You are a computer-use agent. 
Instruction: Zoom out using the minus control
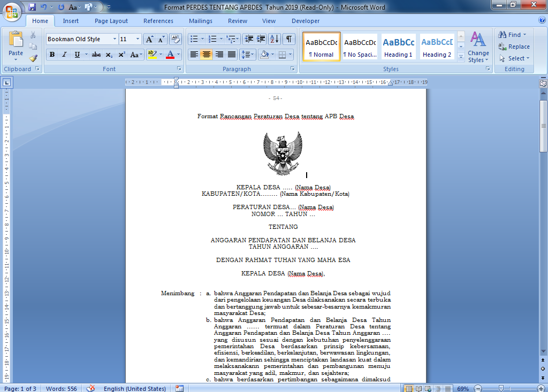tap(478, 387)
